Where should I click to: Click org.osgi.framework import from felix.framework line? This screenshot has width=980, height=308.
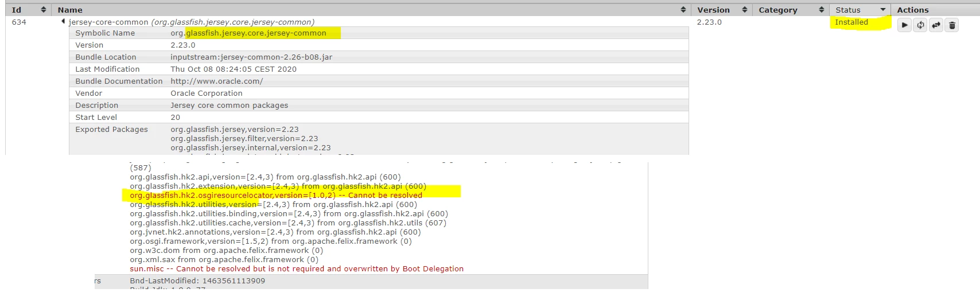271,241
